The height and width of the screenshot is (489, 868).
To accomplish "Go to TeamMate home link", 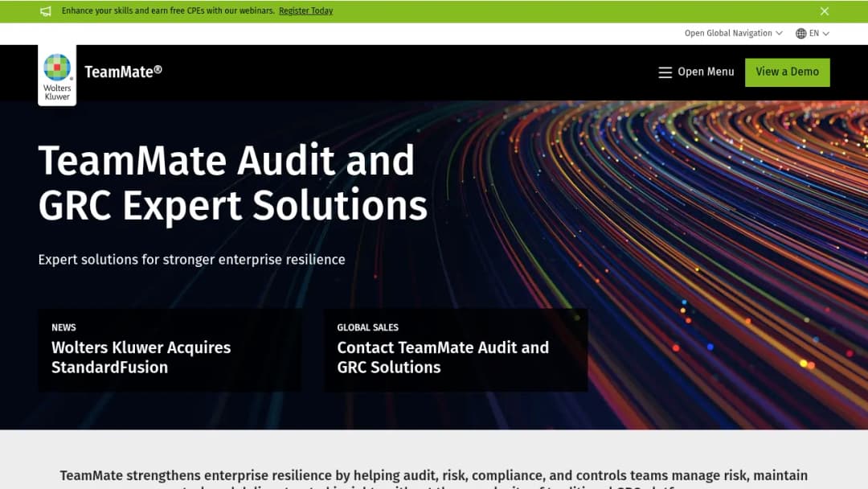I will [x=123, y=72].
